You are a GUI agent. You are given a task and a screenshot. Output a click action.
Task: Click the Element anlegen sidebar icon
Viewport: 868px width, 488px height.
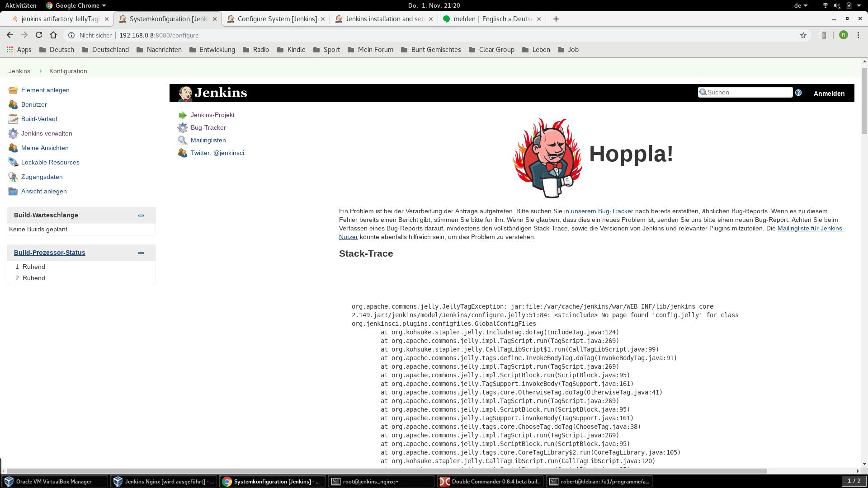point(13,90)
